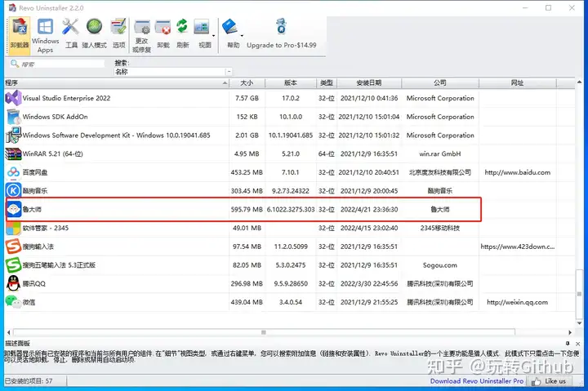
Task: Click the 已安装的项目: 57 status text
Action: (29, 381)
